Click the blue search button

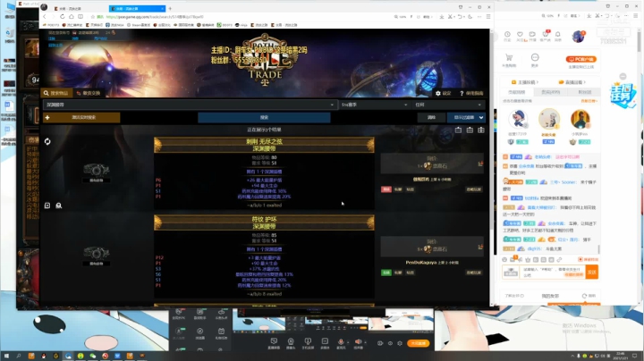(x=264, y=118)
